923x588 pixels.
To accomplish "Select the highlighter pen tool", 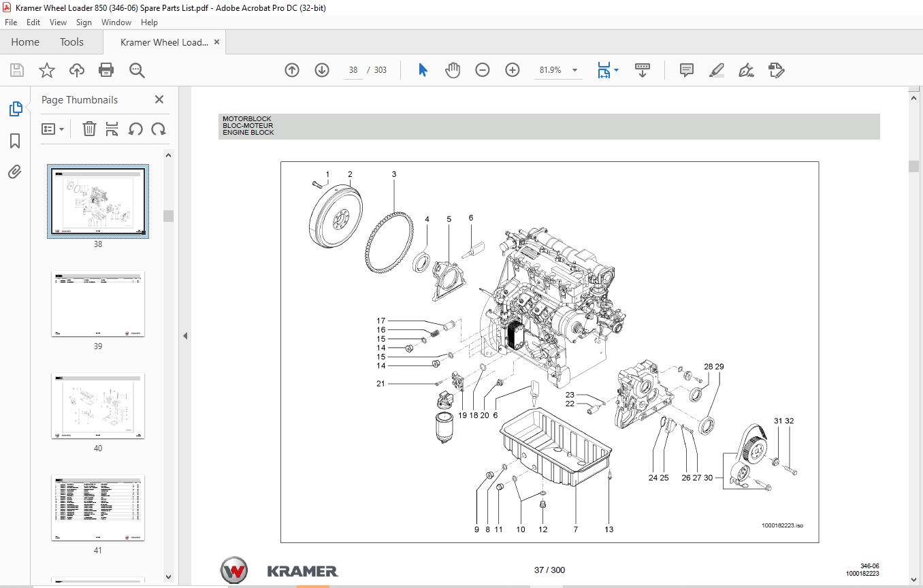I will coord(716,70).
